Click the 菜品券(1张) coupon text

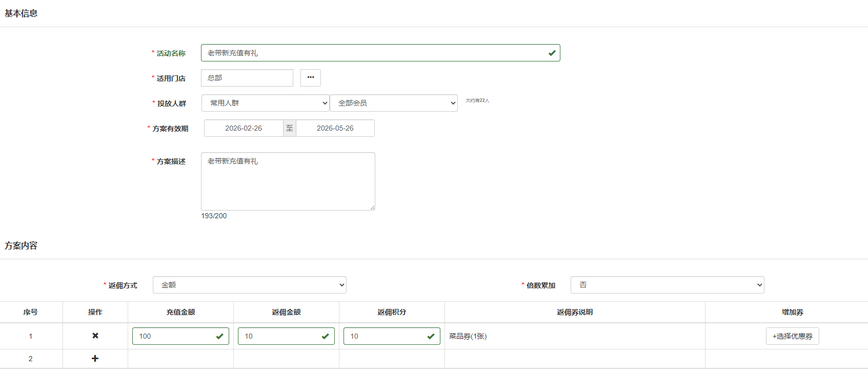(468, 336)
